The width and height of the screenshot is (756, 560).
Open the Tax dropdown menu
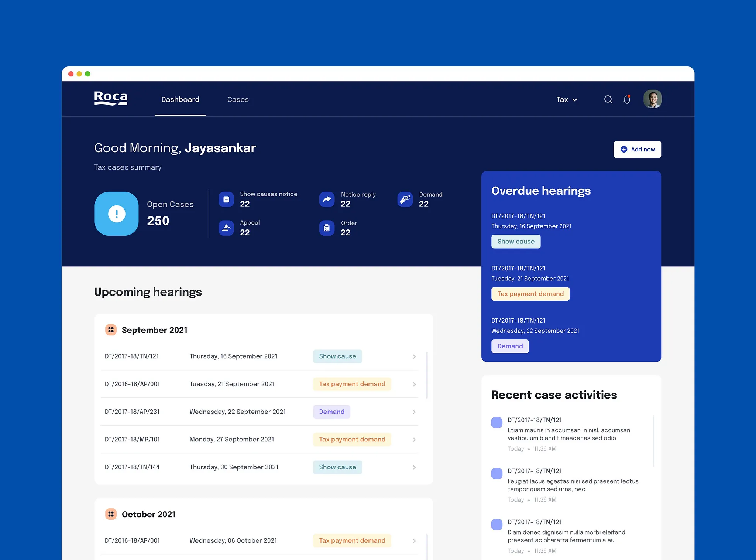[x=567, y=100]
